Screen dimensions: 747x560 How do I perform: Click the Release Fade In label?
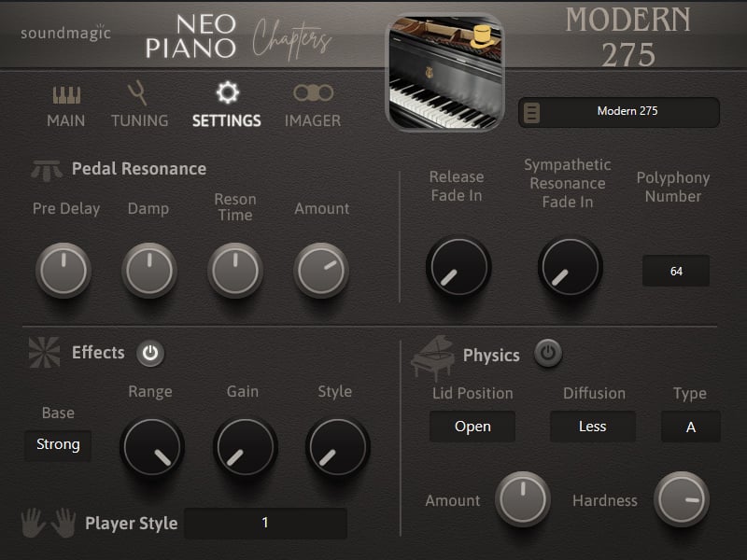(457, 186)
